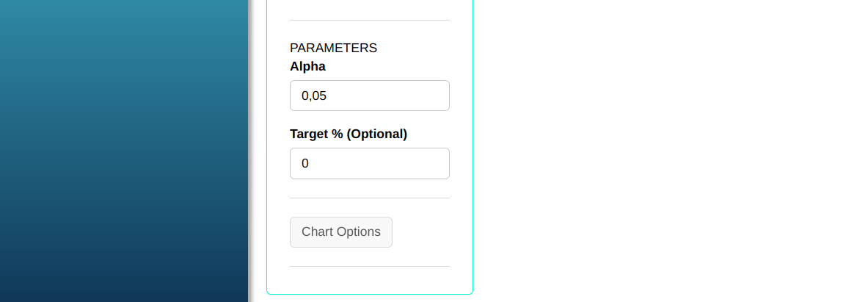This screenshot has height=302, width=868.
Task: Click the divider line below Chart Options
Action: (x=369, y=266)
